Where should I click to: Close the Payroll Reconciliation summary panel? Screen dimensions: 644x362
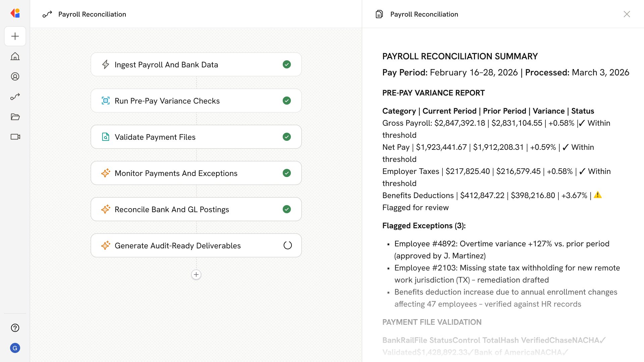[627, 14]
